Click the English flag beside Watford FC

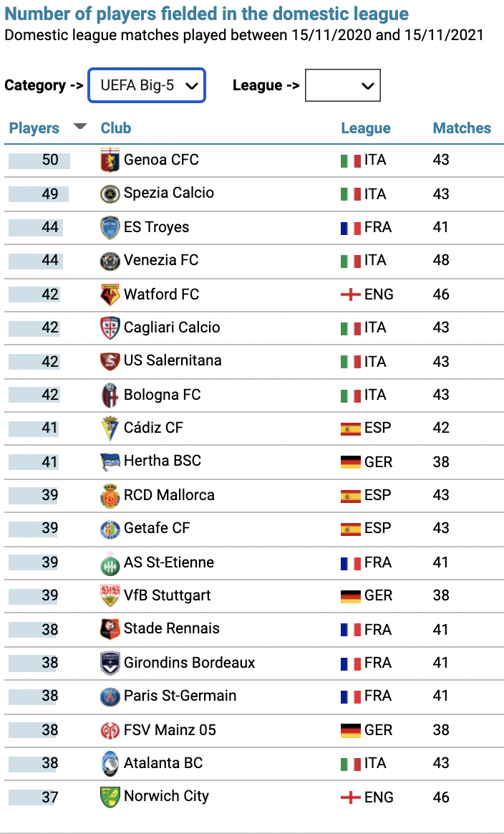pyautogui.click(x=351, y=294)
